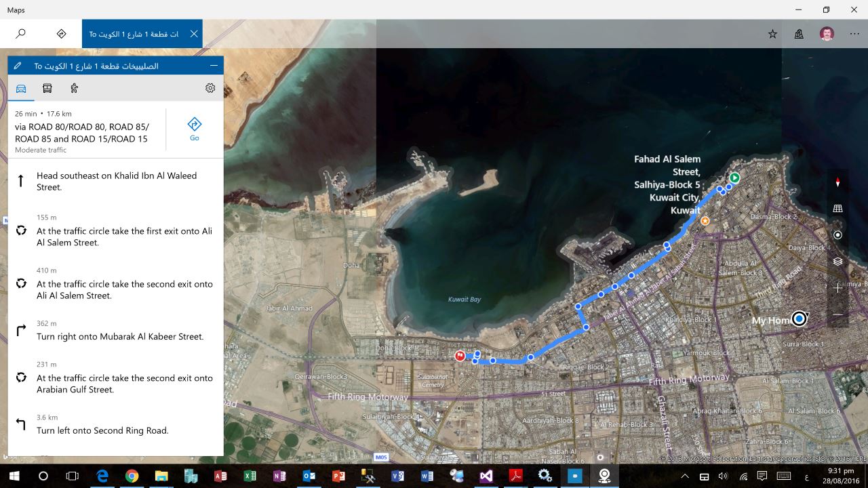
Task: Close the route tab with the X
Action: 194,33
